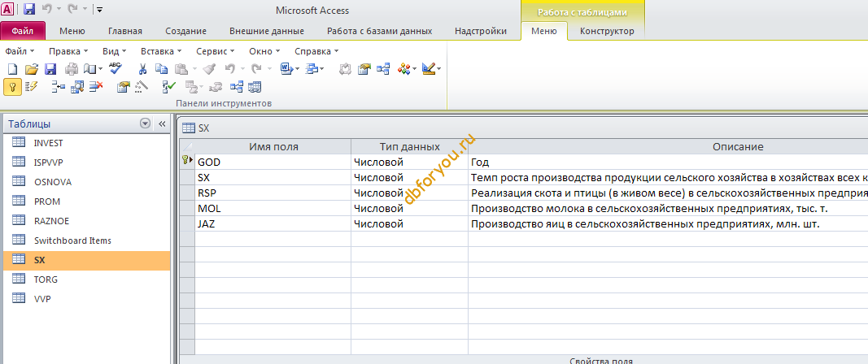Toggle the Primary Key button
This screenshot has height=364, width=868.
coord(12,87)
